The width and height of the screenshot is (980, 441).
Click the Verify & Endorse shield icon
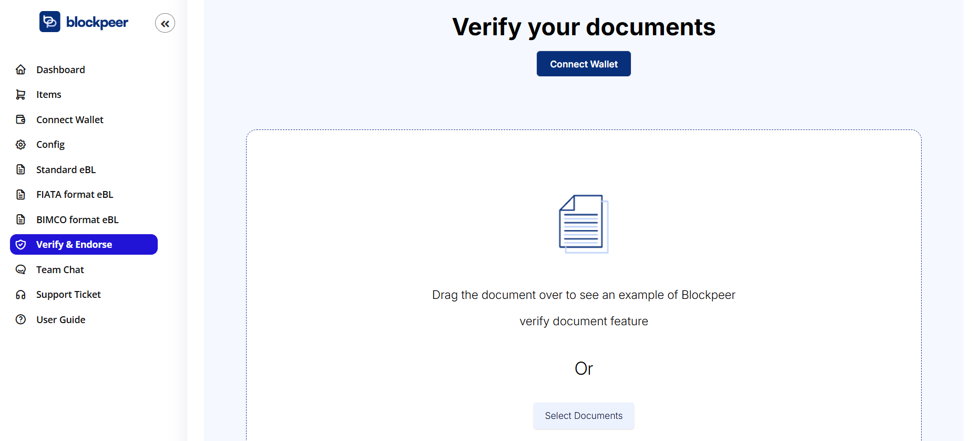point(21,245)
